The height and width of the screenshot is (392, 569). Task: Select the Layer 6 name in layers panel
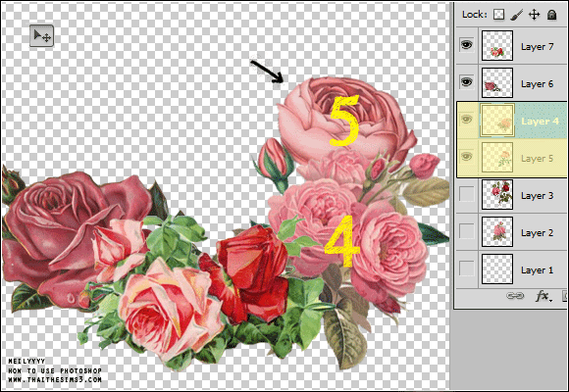[x=537, y=84]
